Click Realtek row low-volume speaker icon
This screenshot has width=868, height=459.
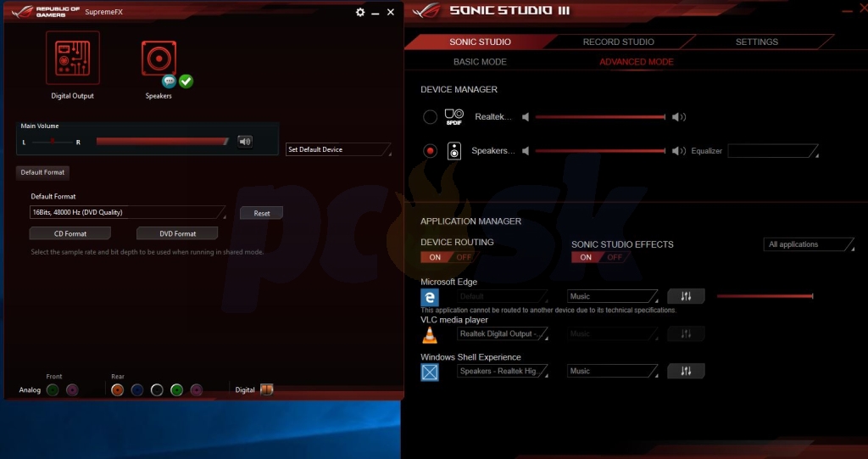point(526,117)
